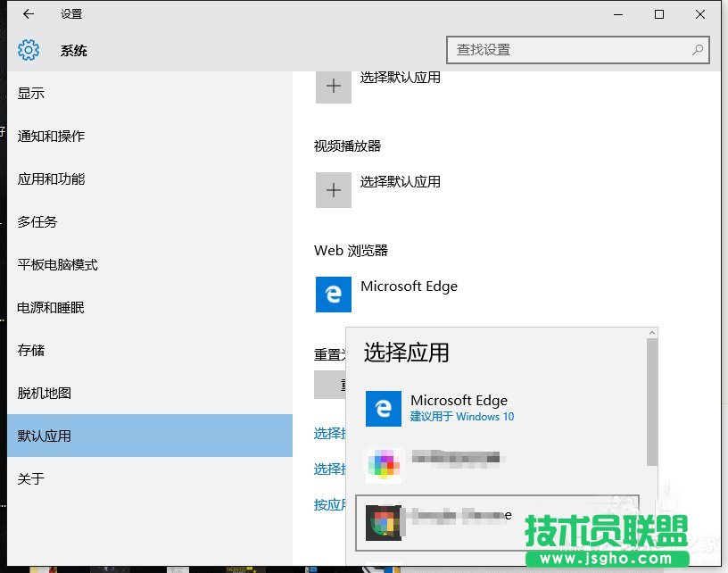Close the 设置 window

tap(700, 14)
